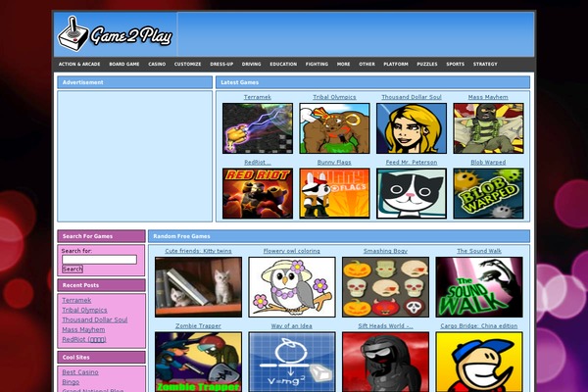Click the Search button

tap(73, 269)
